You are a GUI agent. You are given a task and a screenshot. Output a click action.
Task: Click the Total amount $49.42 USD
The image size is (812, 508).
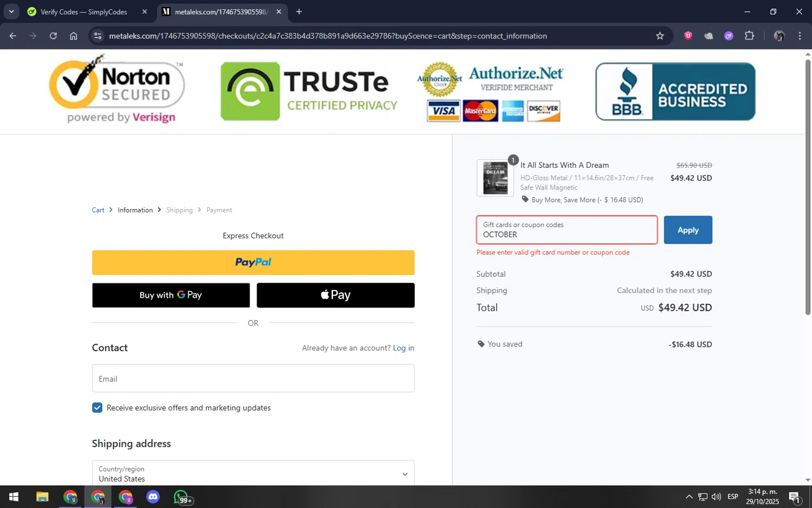(x=685, y=308)
